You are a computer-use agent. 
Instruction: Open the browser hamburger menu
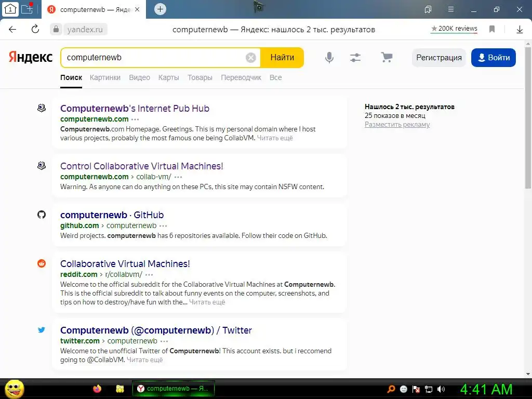451,9
